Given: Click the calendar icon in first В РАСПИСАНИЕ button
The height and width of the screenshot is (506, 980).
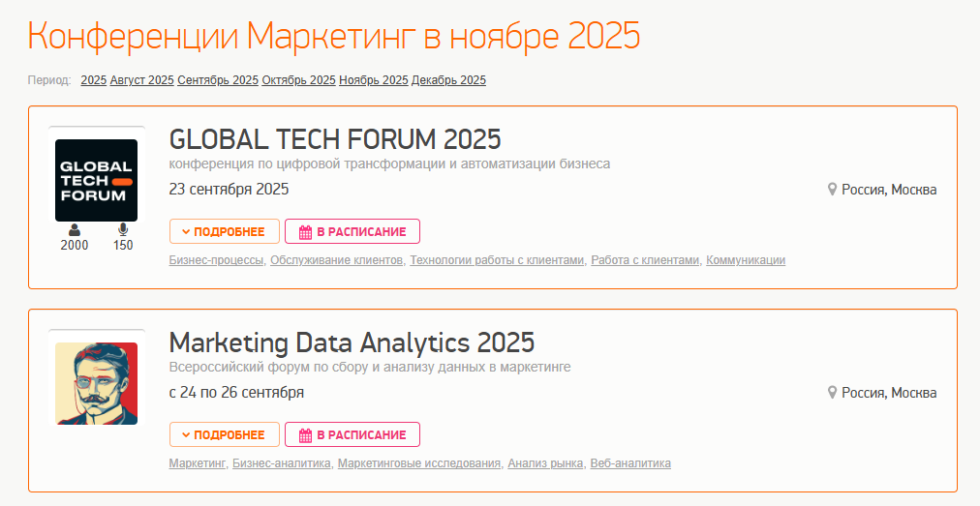Looking at the screenshot, I should [x=306, y=232].
